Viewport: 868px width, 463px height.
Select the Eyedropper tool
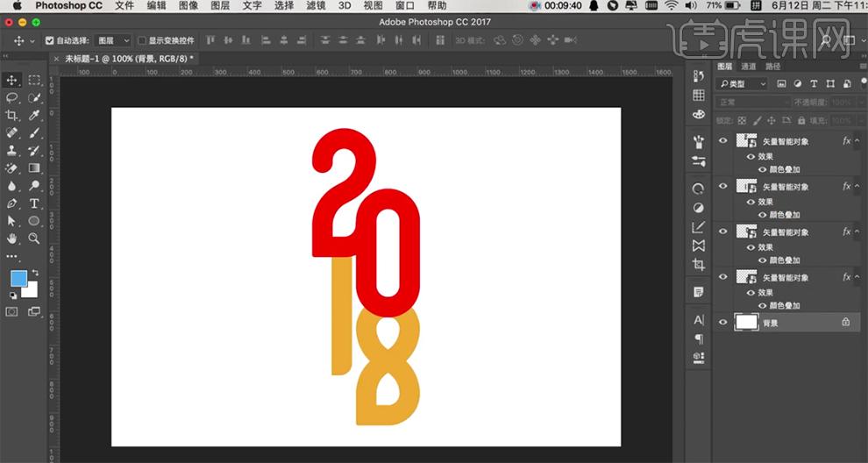(34, 115)
